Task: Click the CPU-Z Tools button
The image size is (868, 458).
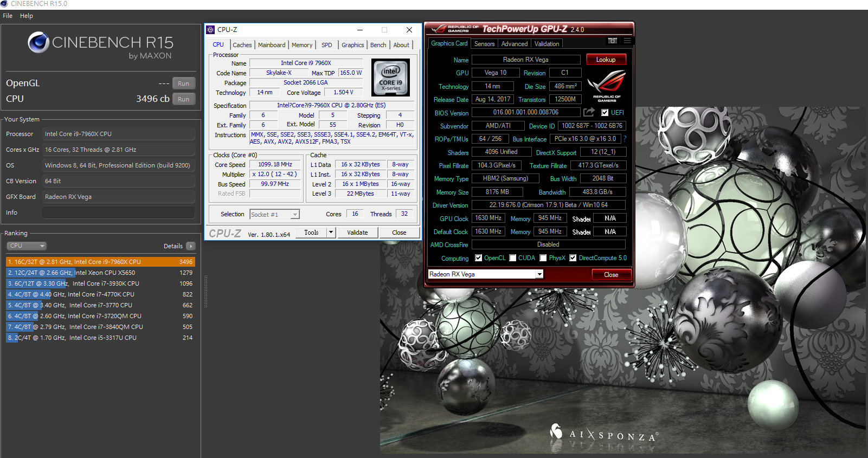Action: [312, 233]
